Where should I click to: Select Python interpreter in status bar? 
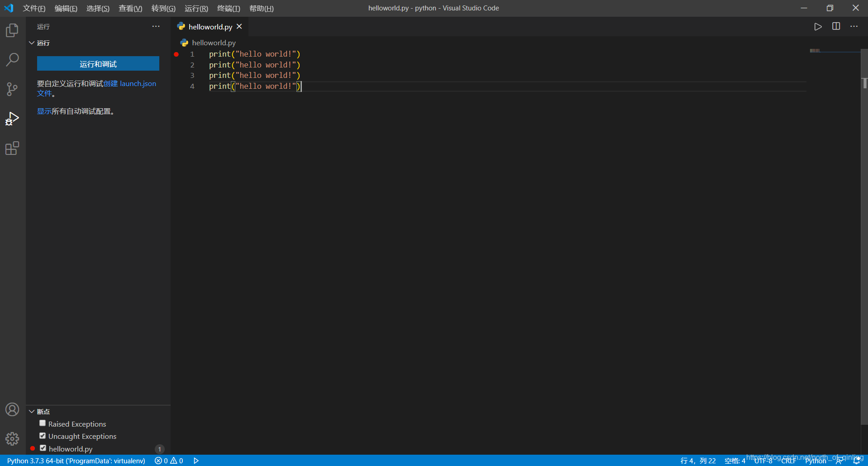[x=76, y=461]
